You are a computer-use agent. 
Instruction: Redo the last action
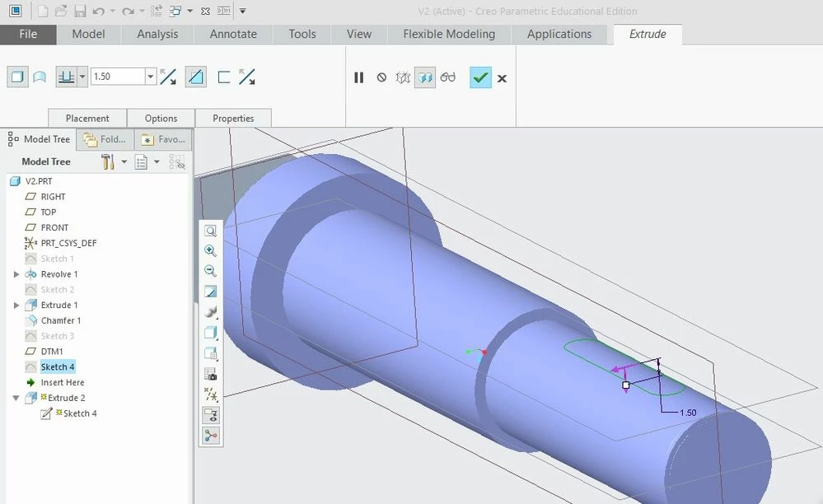128,11
